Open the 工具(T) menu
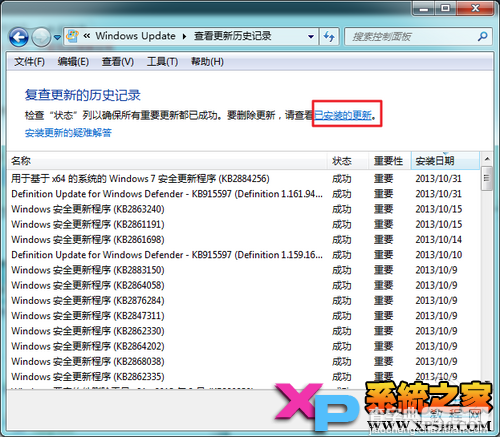 coord(162,62)
